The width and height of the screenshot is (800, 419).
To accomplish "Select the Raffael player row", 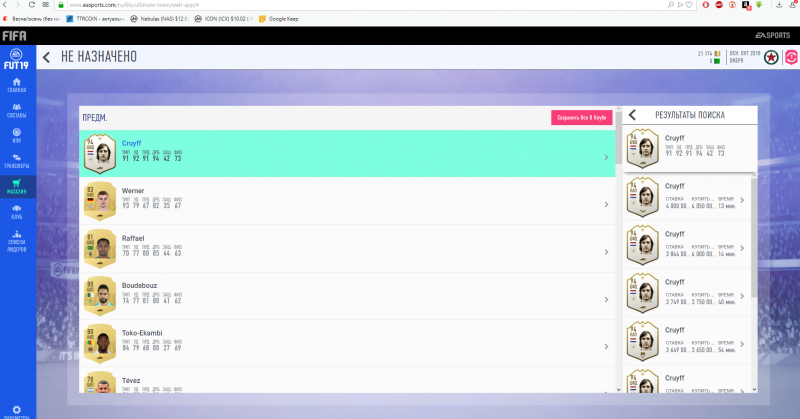I will [x=347, y=249].
